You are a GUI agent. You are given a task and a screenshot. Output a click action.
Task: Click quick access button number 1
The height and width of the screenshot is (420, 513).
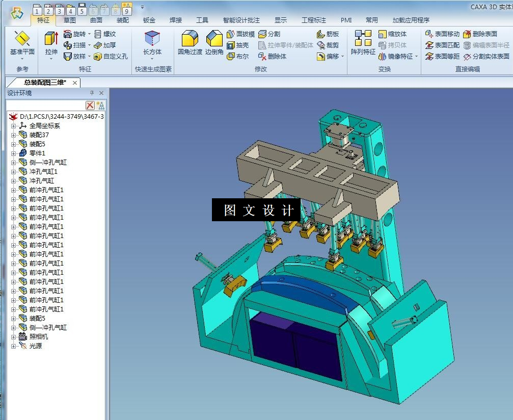click(37, 10)
